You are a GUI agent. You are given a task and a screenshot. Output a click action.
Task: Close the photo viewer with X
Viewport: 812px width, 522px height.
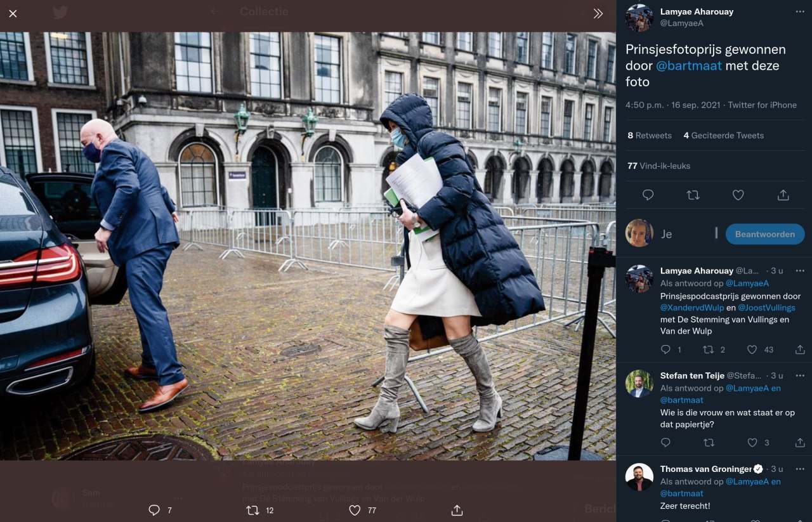[x=13, y=13]
